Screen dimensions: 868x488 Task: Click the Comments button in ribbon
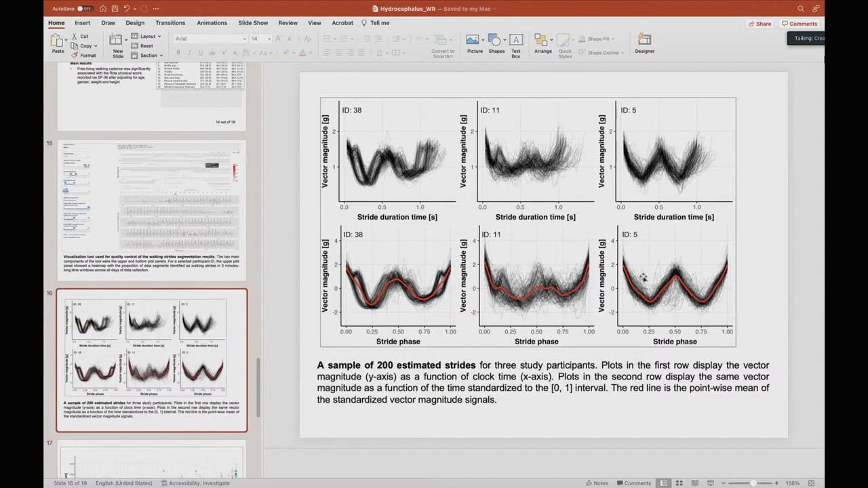point(800,24)
